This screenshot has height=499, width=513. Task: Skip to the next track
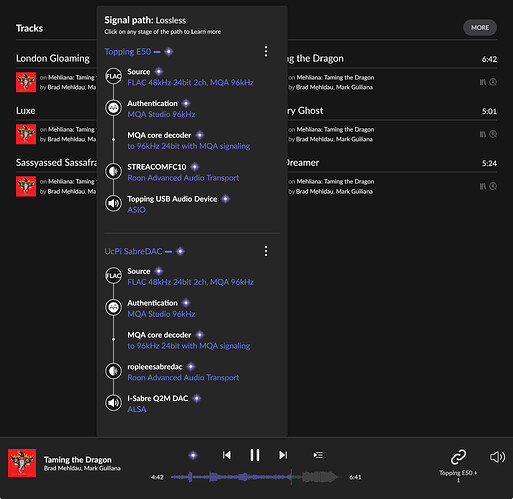[283, 455]
